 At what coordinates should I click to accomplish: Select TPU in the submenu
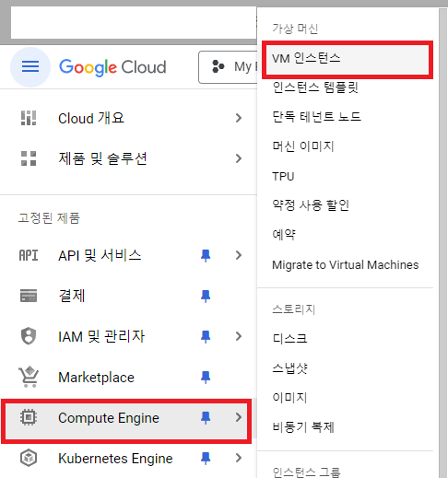tap(283, 176)
